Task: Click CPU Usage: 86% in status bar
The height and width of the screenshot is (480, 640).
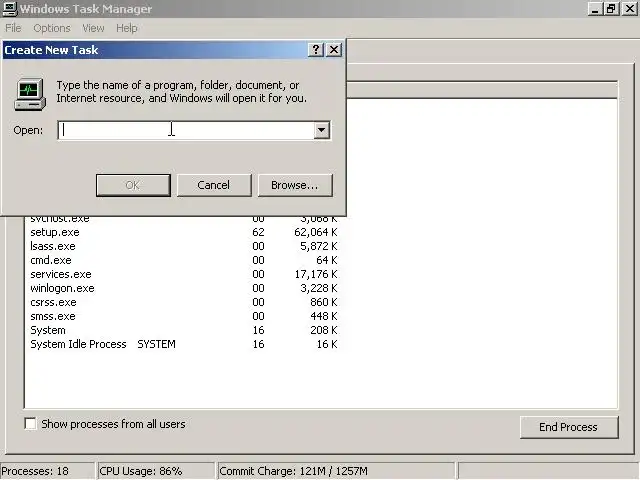Action: click(x=155, y=471)
